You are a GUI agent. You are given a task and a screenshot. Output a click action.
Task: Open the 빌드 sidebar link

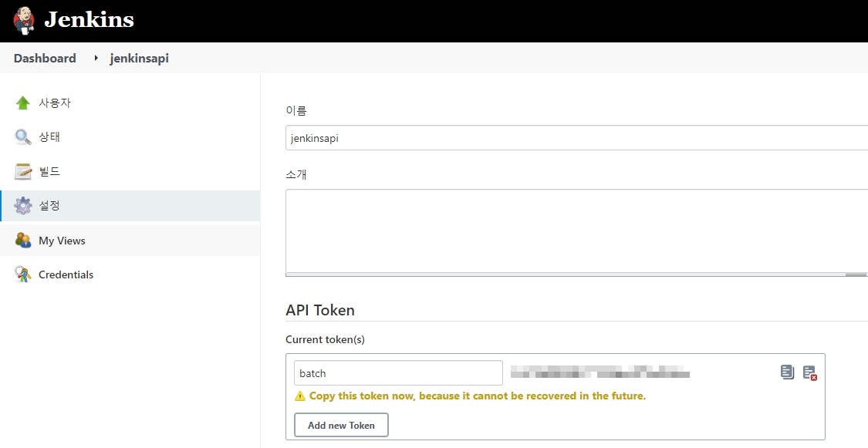[49, 171]
